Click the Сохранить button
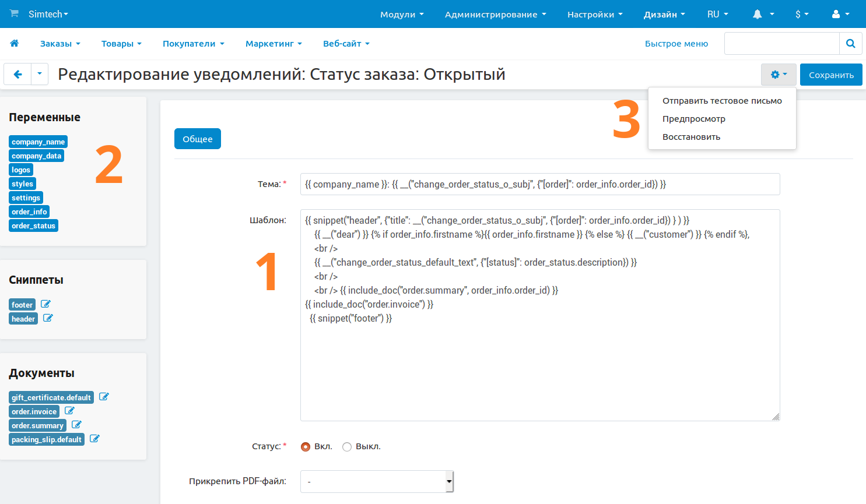The height and width of the screenshot is (504, 866). (831, 75)
